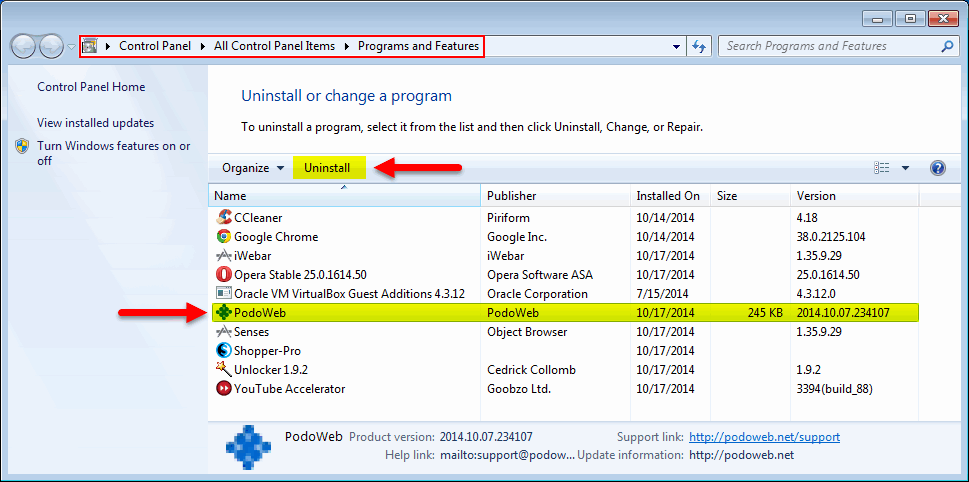Click the Oracle VM VirtualBox icon
This screenshot has width=969, height=482.
(223, 294)
